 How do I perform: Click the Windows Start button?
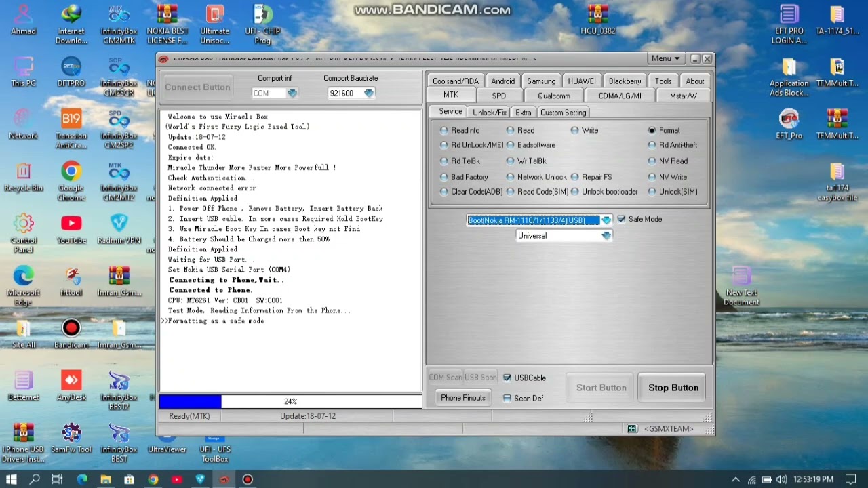pos(12,479)
